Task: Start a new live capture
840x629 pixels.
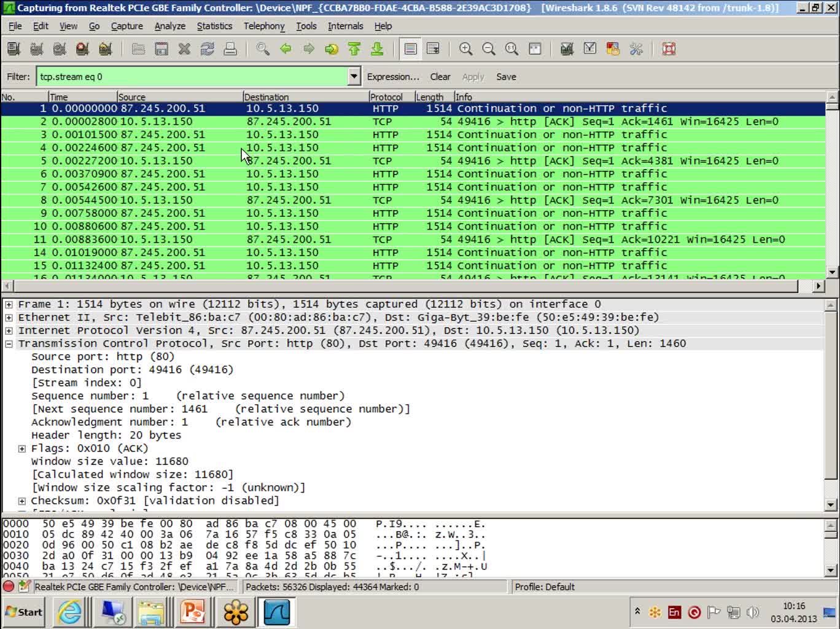Action: [x=60, y=49]
